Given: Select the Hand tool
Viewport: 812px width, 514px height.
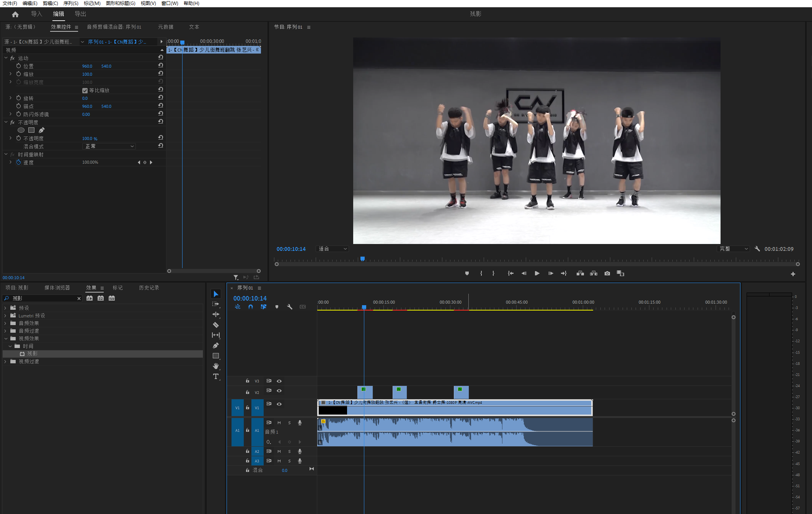Looking at the screenshot, I should click(x=216, y=366).
